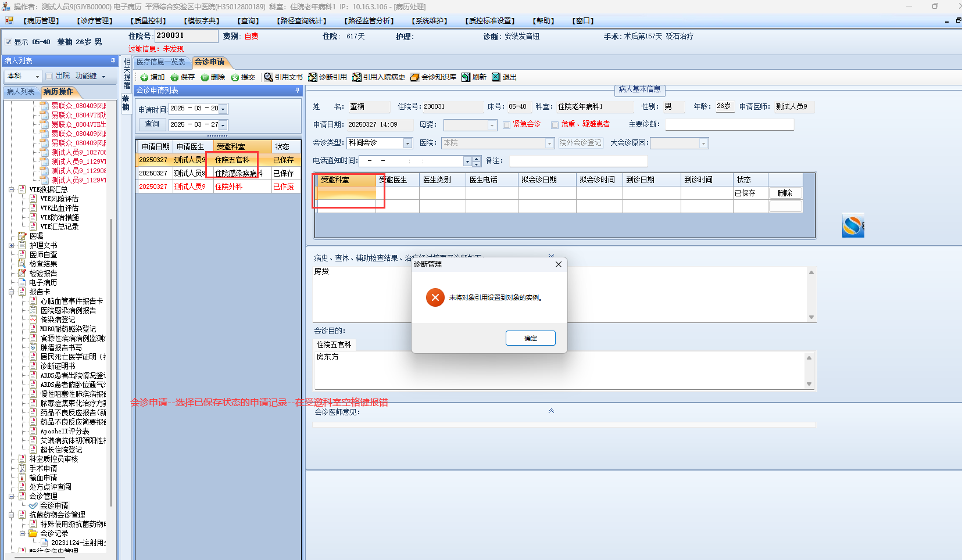Viewport: 962px width, 560px height.
Task: Click the 医嘱 notepad icon in tree
Action: tap(22, 236)
